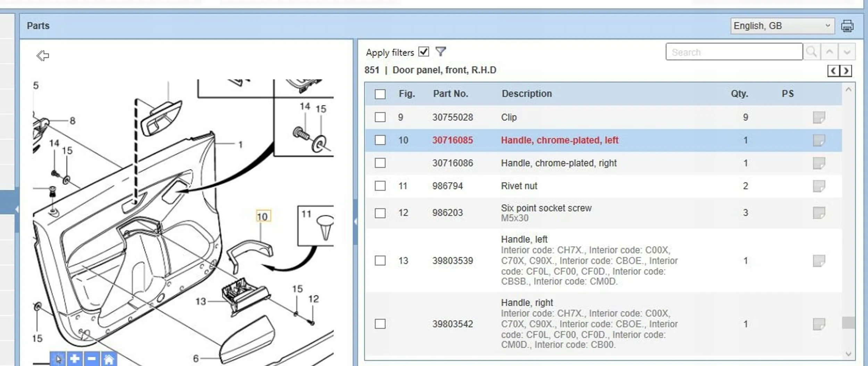Select part number 986203
The width and height of the screenshot is (868, 366).
447,213
